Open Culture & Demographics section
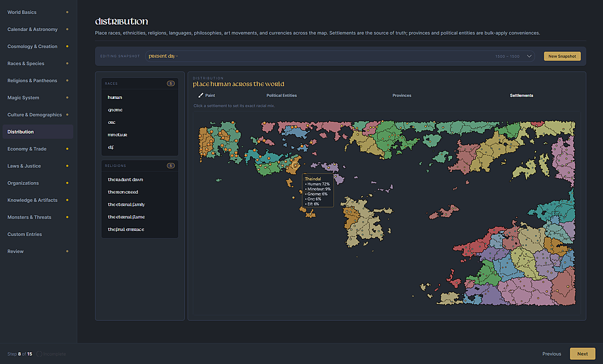603x364 pixels. point(38,114)
